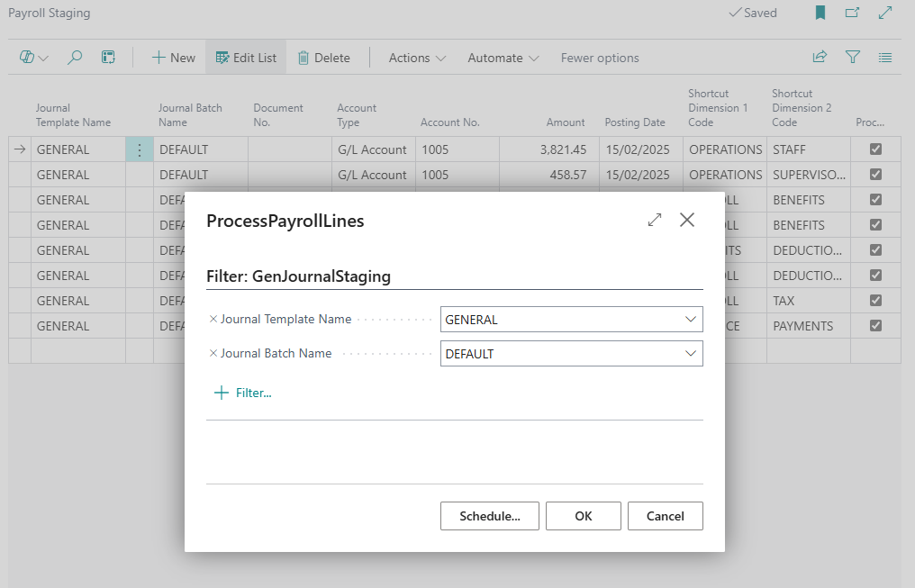This screenshot has height=588, width=915.
Task: Click the Delete action
Action: click(324, 57)
